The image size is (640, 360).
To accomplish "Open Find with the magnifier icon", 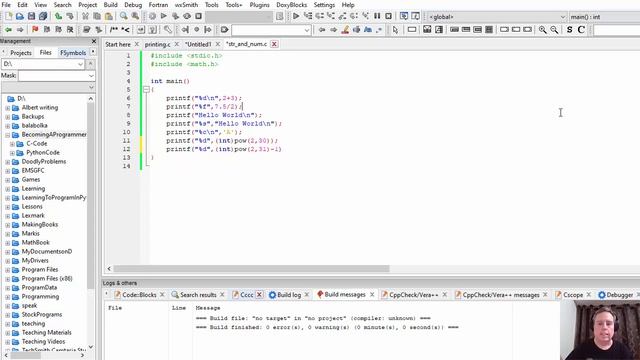I will coord(124,16).
